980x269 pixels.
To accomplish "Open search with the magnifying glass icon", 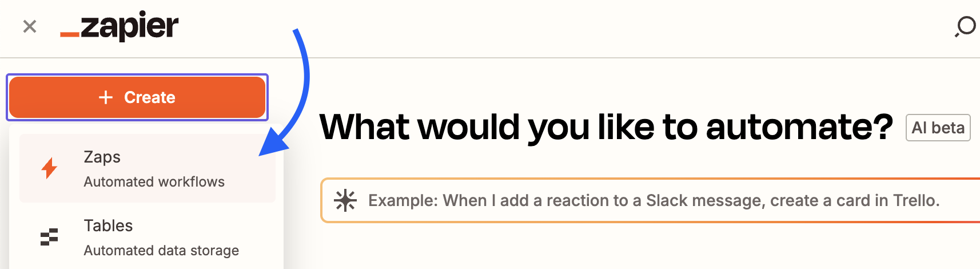I will [965, 26].
